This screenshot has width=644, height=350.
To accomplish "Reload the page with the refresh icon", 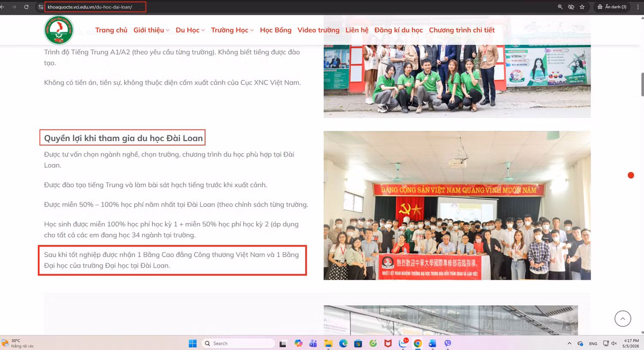I will tap(26, 7).
